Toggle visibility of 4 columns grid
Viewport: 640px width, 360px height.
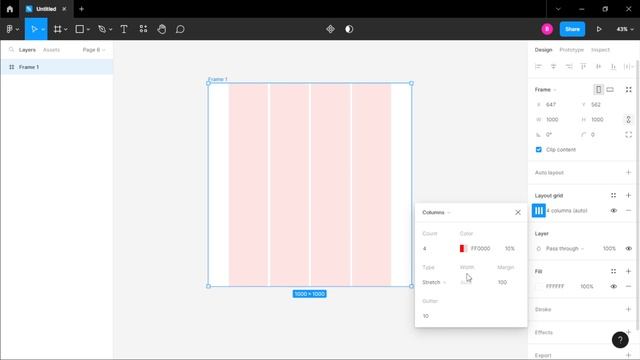coord(613,211)
